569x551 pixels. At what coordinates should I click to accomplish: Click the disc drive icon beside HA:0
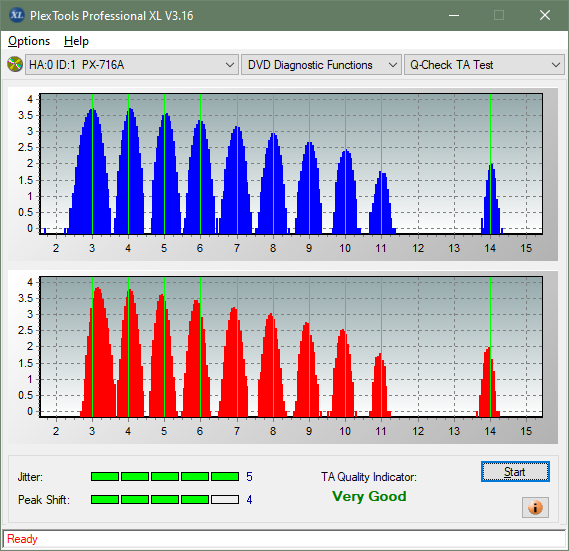15,65
